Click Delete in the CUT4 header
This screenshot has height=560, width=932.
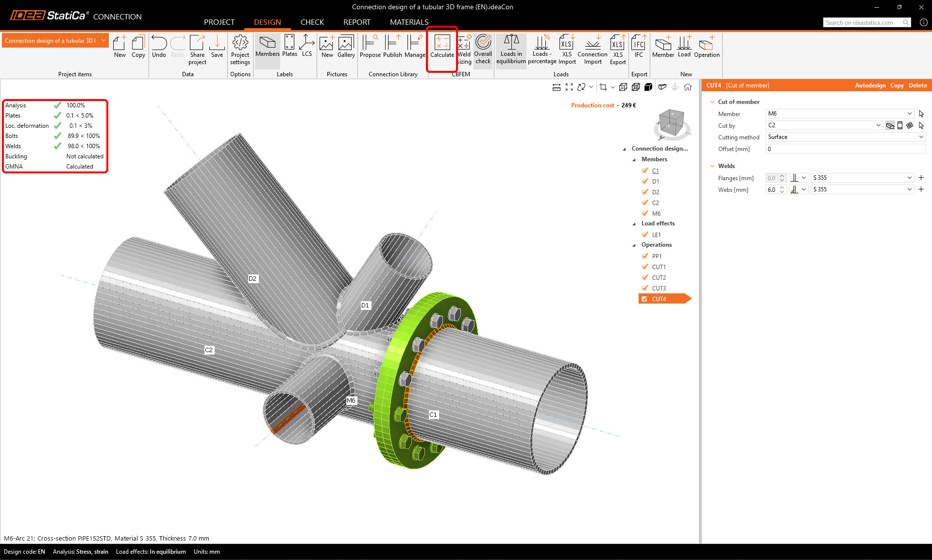(917, 85)
